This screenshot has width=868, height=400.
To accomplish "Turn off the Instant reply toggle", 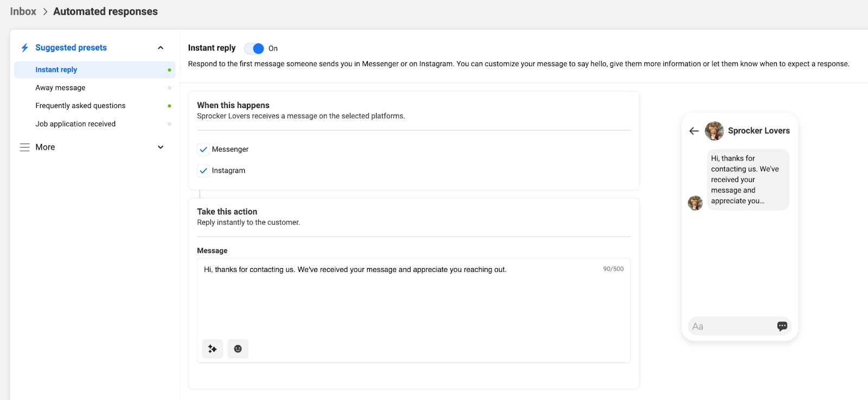I will coord(254,48).
